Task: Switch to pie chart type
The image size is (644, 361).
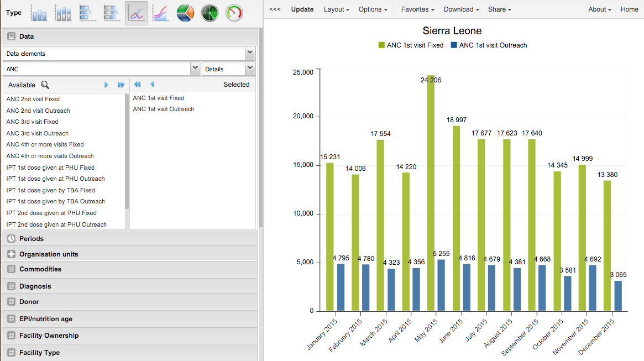Action: pyautogui.click(x=185, y=13)
